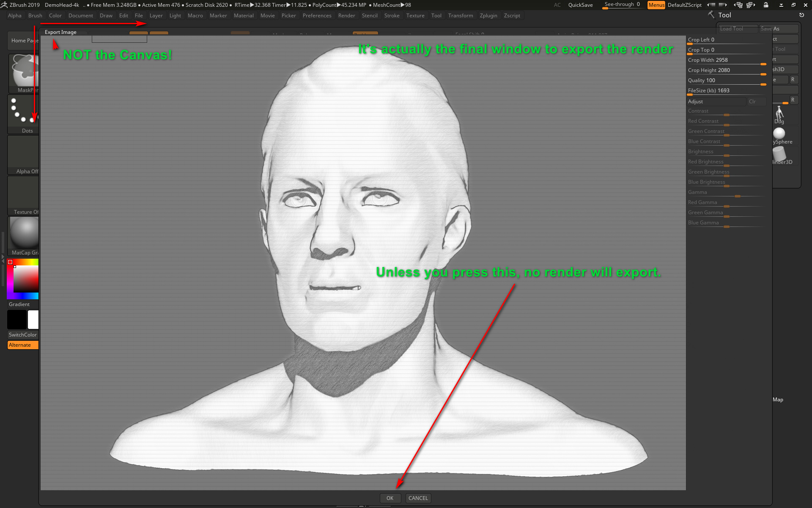Click the Tool palette reset arrow icon
The image size is (812, 508).
pos(801,15)
